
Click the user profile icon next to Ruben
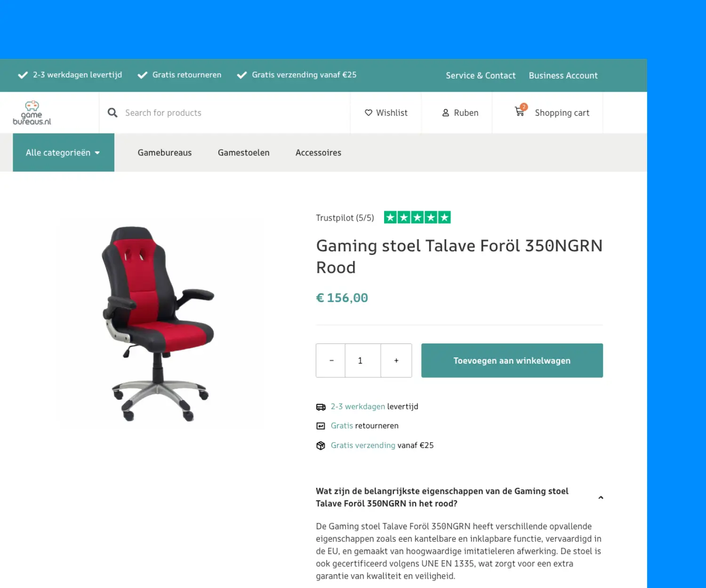click(446, 113)
